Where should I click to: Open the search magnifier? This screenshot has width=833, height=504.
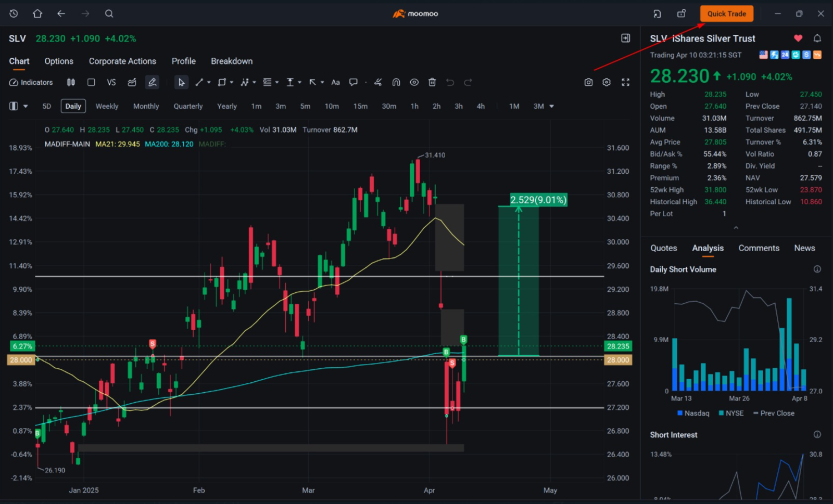point(109,14)
